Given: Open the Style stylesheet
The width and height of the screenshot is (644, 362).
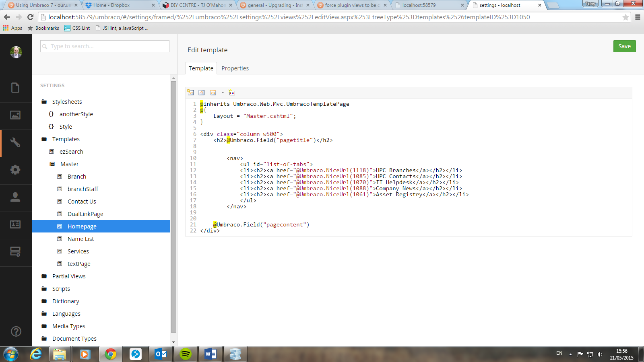Looking at the screenshot, I should click(66, 127).
